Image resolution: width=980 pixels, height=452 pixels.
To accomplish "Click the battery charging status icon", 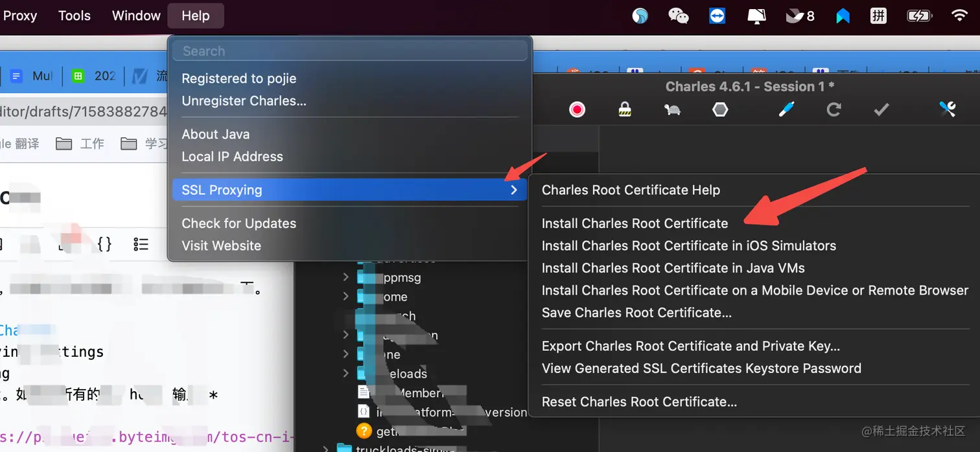I will (919, 16).
